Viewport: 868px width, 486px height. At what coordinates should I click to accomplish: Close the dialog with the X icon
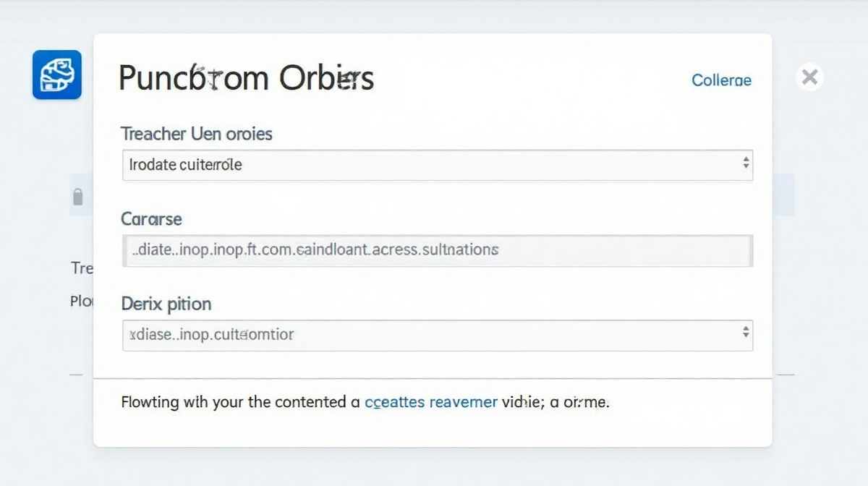coord(809,77)
